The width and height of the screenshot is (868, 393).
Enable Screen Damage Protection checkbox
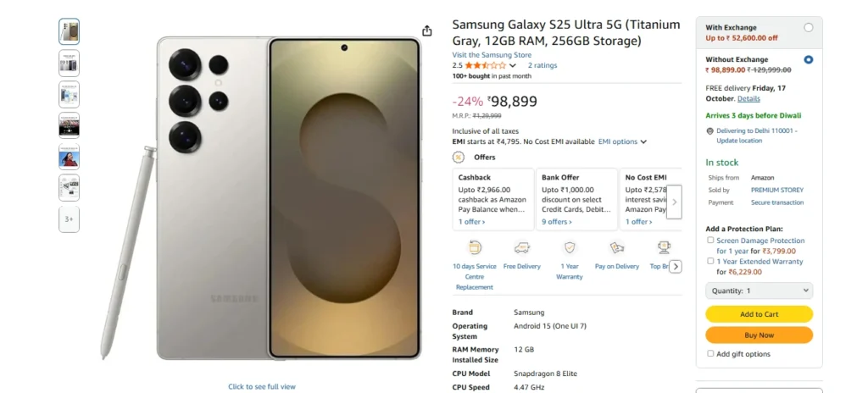pyautogui.click(x=710, y=241)
